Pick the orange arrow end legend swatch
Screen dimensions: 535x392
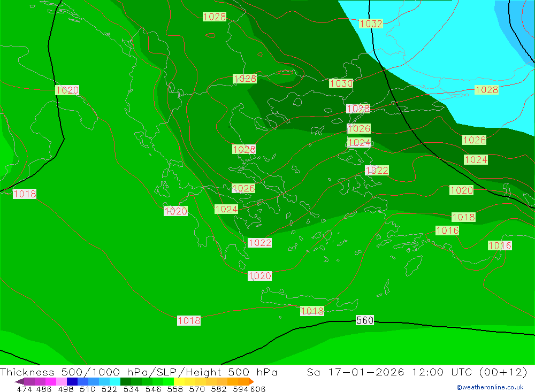[x=251, y=381]
